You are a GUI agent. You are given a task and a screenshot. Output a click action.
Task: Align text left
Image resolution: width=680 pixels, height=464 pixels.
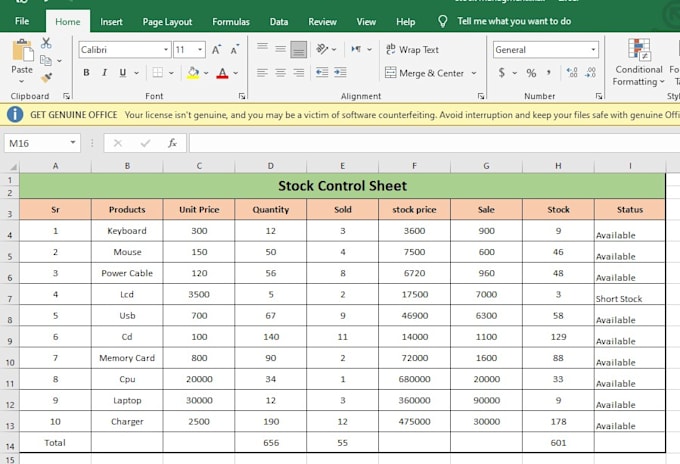[262, 72]
